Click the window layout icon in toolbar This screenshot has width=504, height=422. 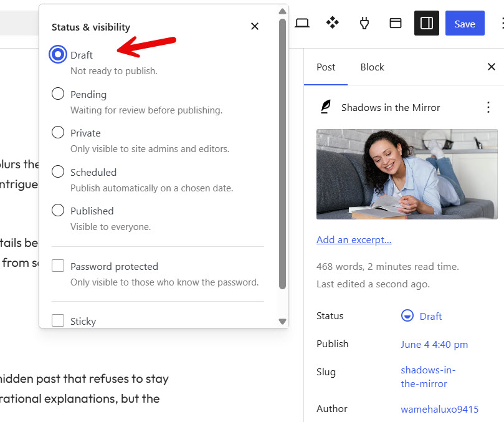(396, 23)
